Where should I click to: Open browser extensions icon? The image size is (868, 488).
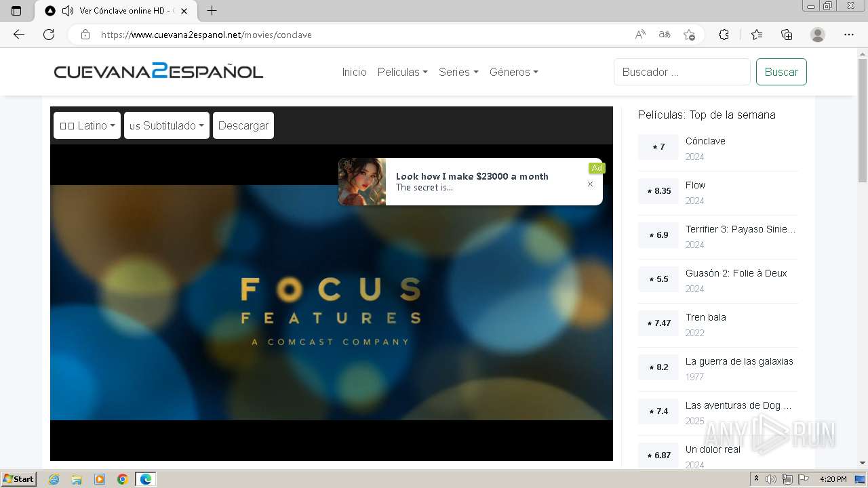click(724, 35)
